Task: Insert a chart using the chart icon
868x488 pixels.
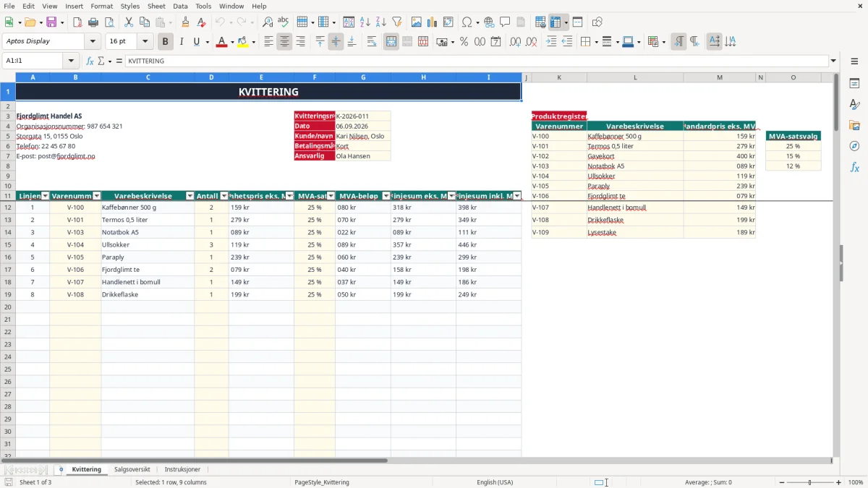Action: [433, 22]
